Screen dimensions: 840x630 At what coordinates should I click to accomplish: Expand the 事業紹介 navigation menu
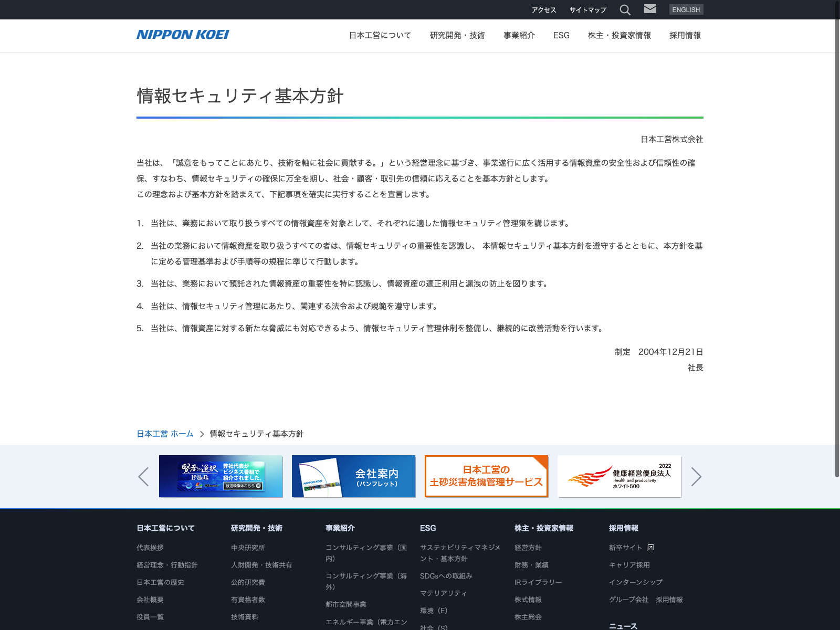tap(519, 35)
